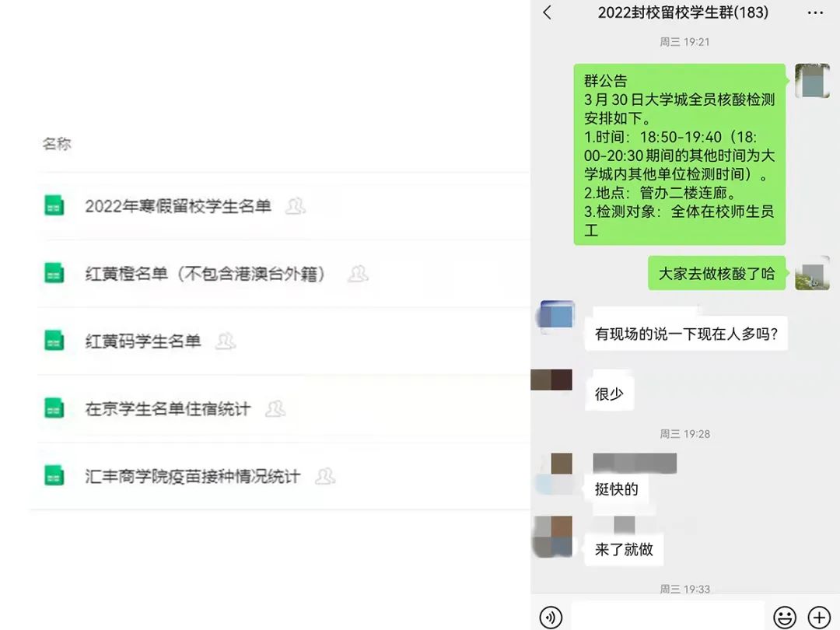Open the plus attachment menu
The height and width of the screenshot is (630, 840).
818,617
